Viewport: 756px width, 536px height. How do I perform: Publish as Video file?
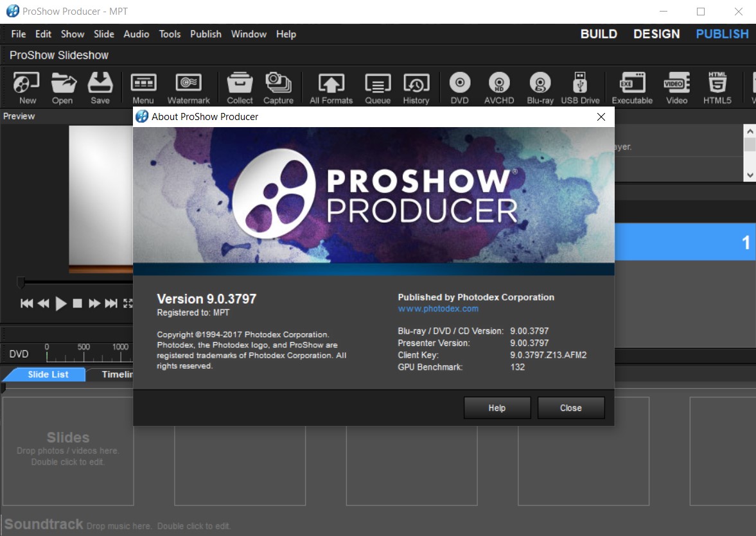(x=676, y=87)
